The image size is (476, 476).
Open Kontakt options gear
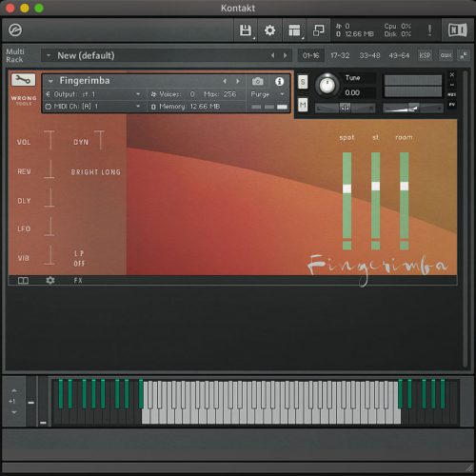click(x=270, y=30)
